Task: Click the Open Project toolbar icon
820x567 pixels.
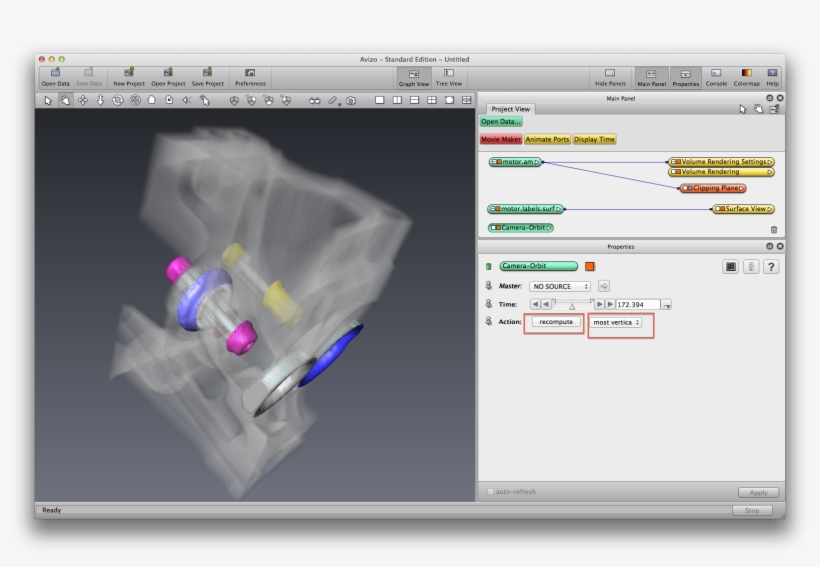Action: point(168,77)
